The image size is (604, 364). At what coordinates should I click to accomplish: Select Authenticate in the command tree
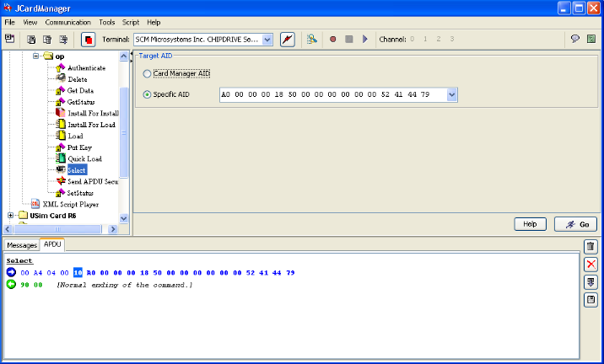click(86, 67)
